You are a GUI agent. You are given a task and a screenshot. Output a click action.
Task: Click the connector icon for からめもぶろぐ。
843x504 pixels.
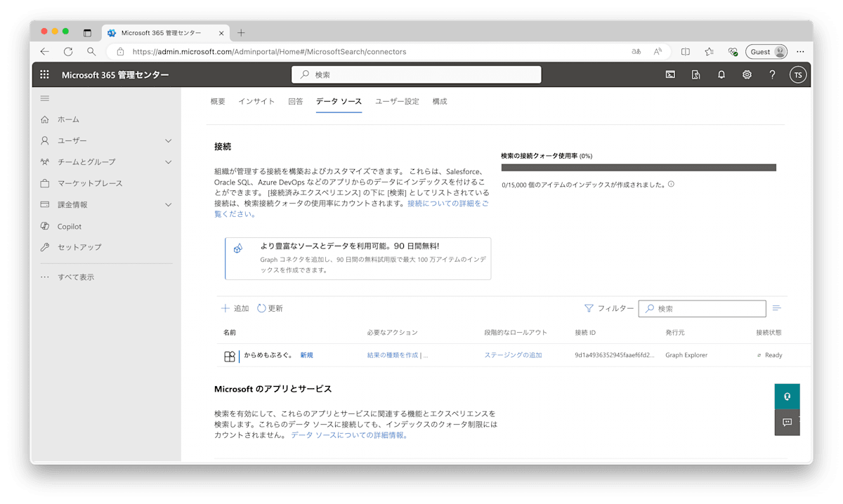pos(229,356)
